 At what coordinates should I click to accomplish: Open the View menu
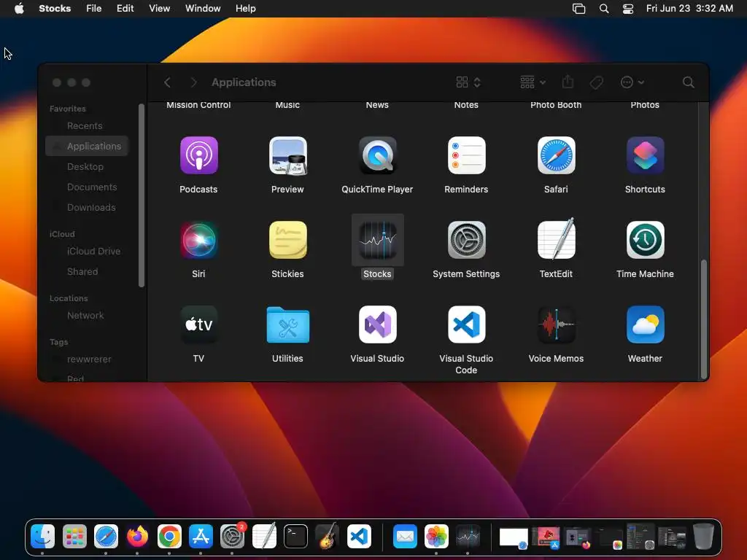(159, 9)
